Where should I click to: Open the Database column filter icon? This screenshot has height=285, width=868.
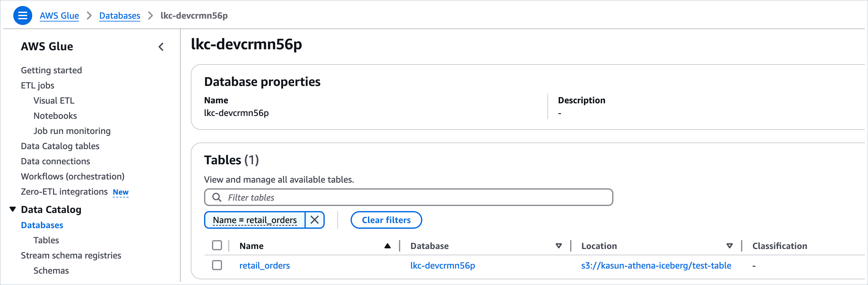559,246
